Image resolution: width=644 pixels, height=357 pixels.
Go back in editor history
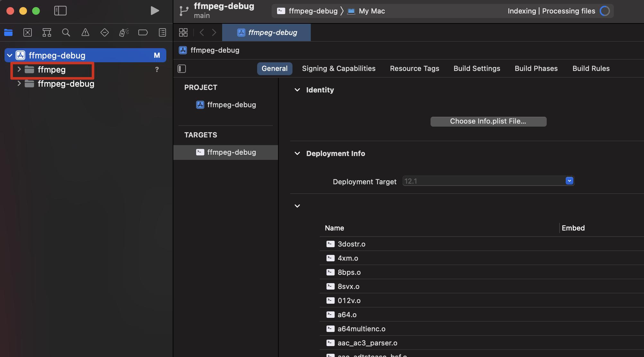pyautogui.click(x=202, y=32)
